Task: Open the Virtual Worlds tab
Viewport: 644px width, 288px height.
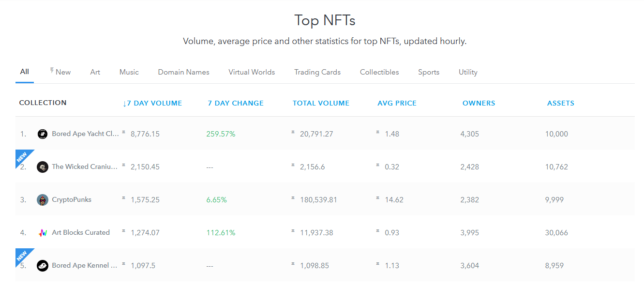Action: click(x=252, y=72)
